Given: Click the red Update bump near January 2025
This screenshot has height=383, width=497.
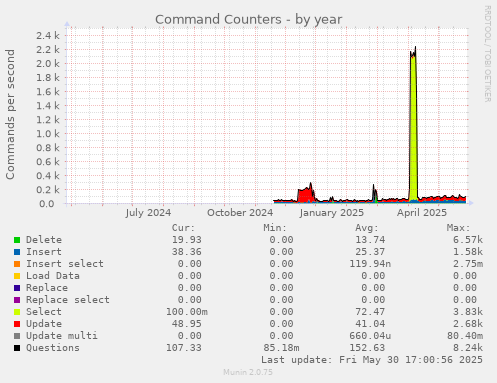Looking at the screenshot, I should click(306, 195).
